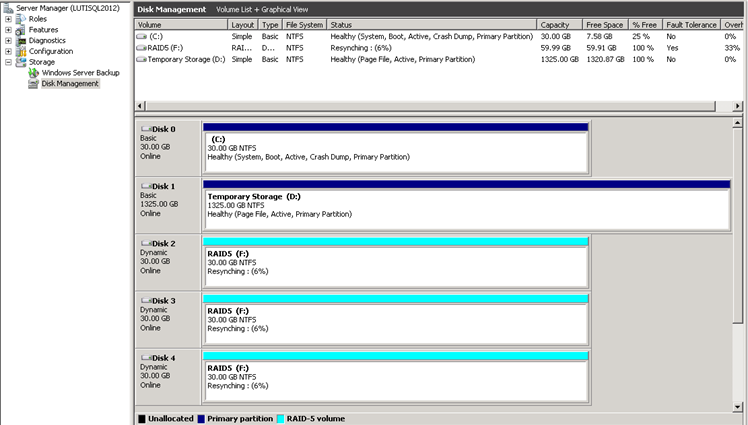
Task: Click the Windows Server Backup icon
Action: point(33,73)
